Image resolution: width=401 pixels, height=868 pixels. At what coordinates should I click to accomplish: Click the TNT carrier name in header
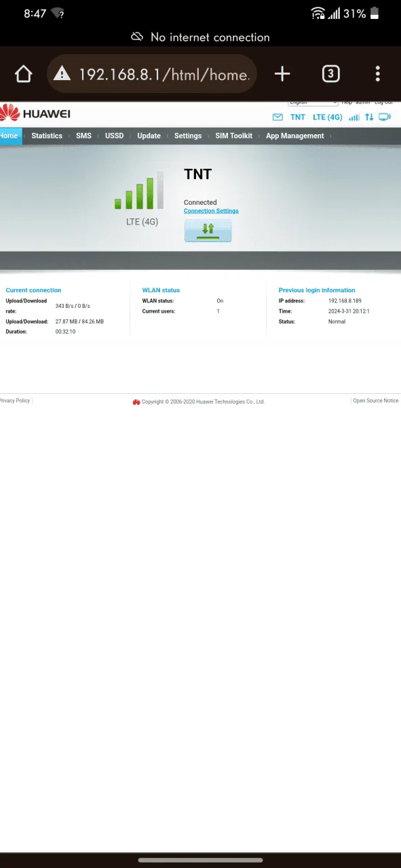tap(298, 117)
